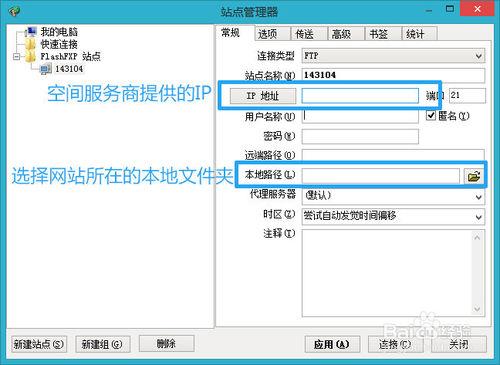Screen dimensions: 500x365
Task: Click the 关闭 close button
Action: (x=459, y=344)
